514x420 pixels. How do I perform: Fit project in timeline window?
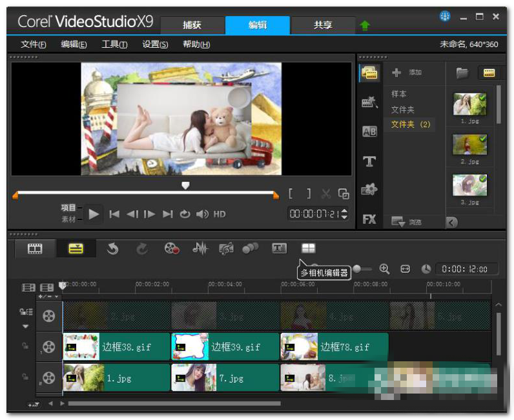pos(405,269)
